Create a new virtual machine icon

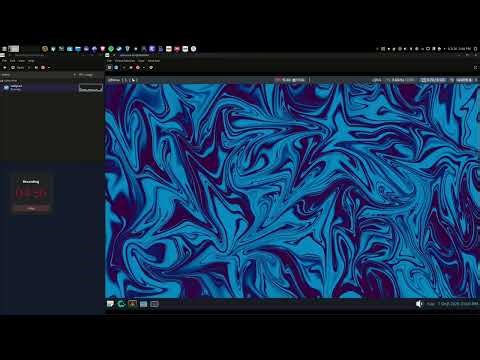(5, 67)
